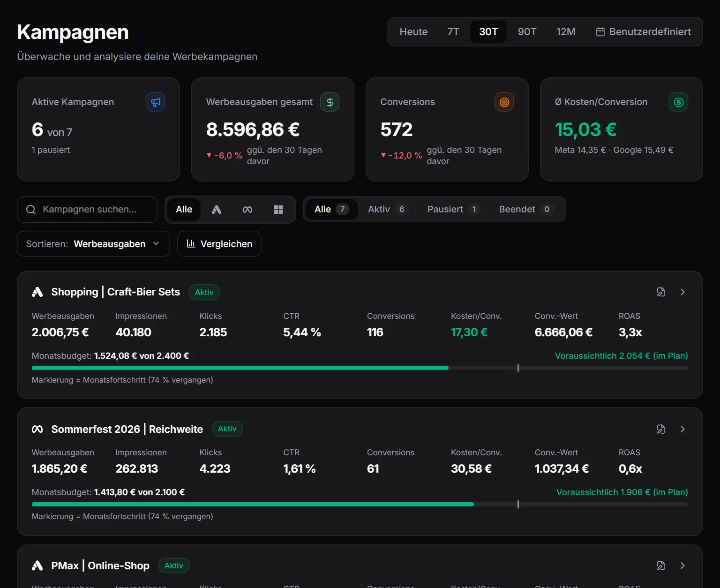Expand Sommerfest 2026 details chevron
The image size is (720, 588).
pos(682,429)
